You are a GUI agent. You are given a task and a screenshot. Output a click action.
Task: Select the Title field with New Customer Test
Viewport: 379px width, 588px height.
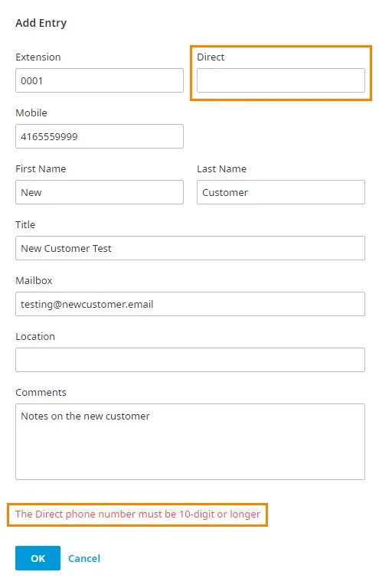point(190,248)
